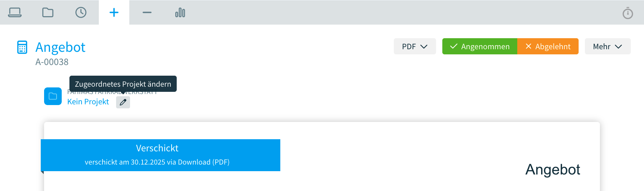Click the stopwatch timer icon
This screenshot has height=191, width=644.
627,13
